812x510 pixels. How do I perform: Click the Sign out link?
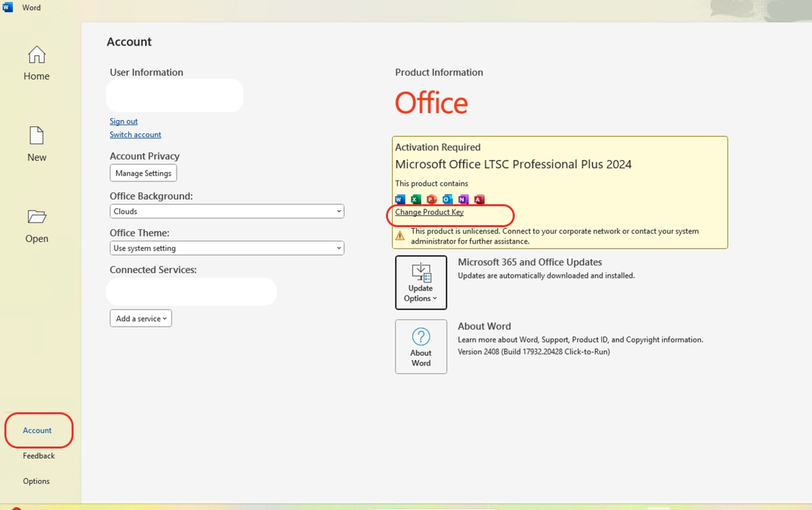124,121
